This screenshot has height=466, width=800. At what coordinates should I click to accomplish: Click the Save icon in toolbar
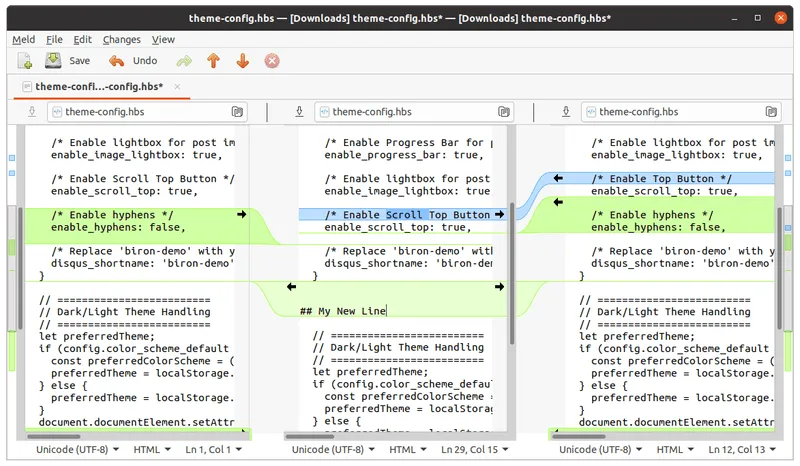(x=54, y=61)
